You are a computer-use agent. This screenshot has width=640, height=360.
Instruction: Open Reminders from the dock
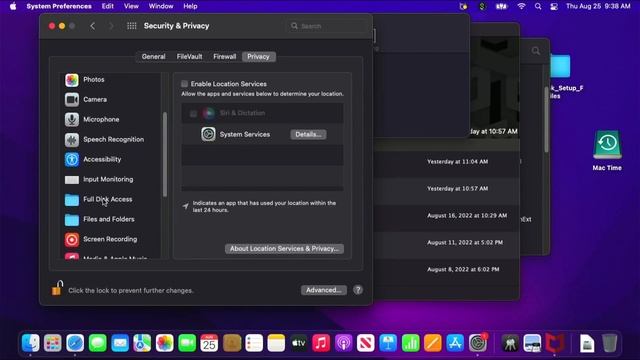tap(254, 343)
